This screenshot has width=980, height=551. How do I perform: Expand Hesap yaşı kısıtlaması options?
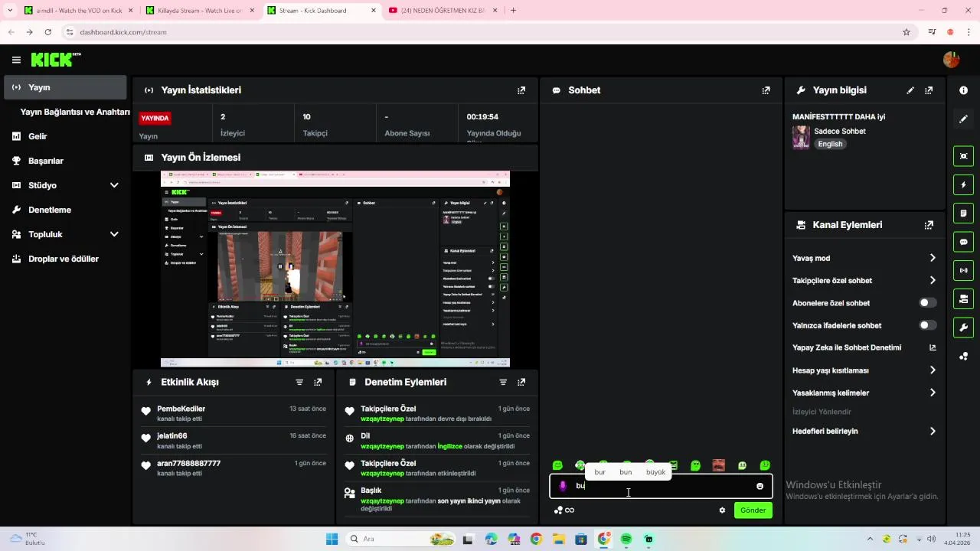(933, 370)
